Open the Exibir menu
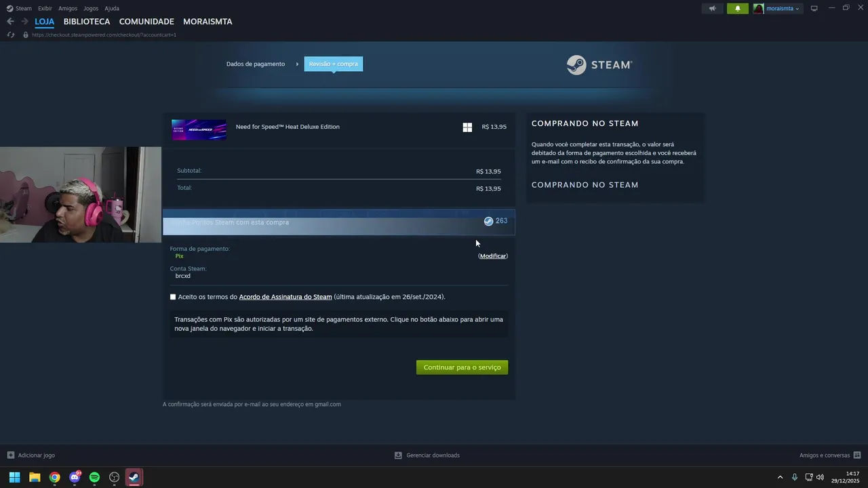 (x=45, y=8)
